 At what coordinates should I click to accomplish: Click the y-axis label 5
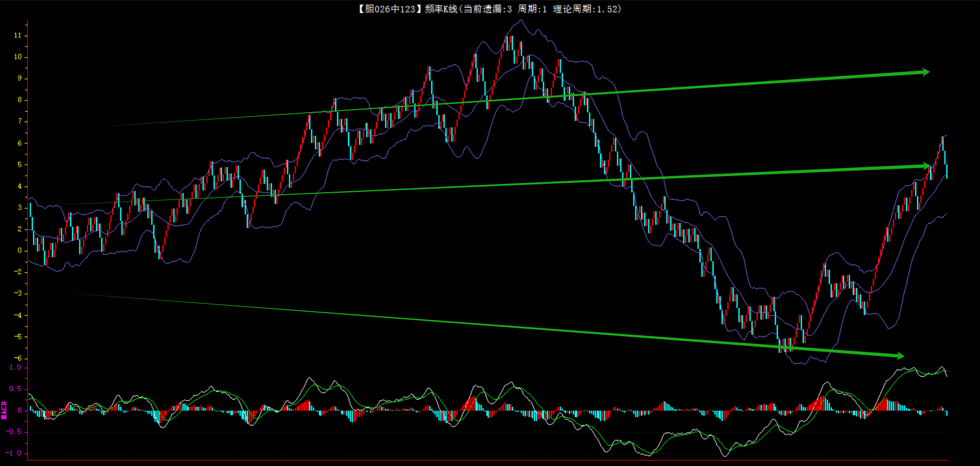tap(20, 165)
